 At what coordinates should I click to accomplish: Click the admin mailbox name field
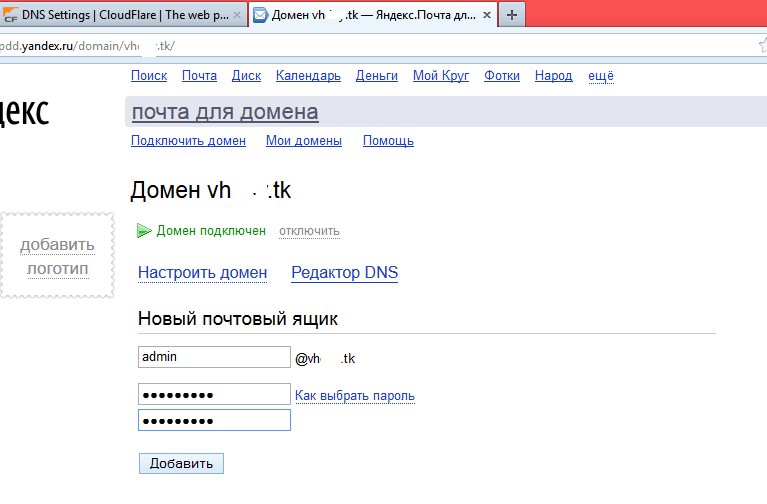213,357
